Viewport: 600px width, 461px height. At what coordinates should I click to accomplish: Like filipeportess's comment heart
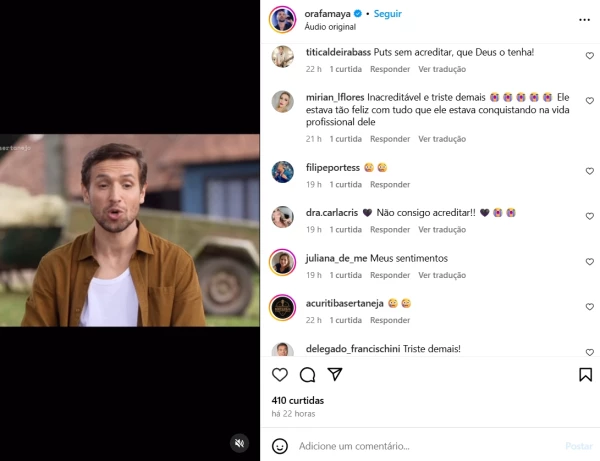click(x=590, y=171)
